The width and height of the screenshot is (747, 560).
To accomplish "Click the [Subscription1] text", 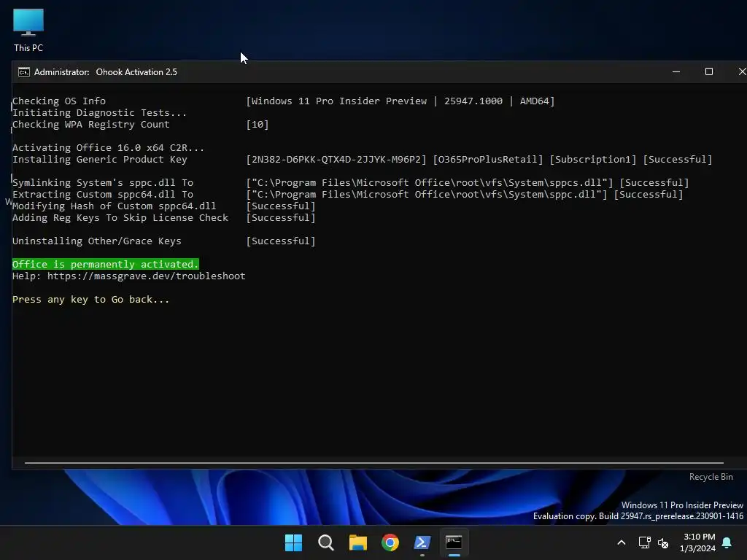I will [593, 160].
